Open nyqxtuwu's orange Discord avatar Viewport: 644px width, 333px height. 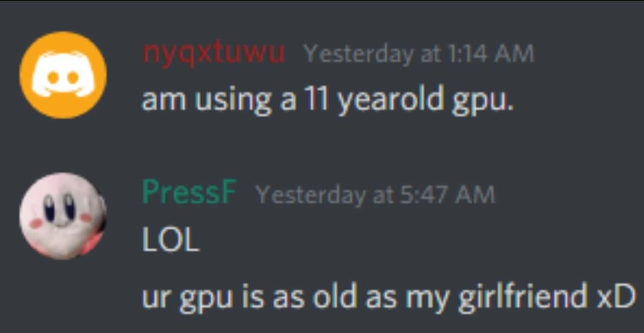click(63, 75)
